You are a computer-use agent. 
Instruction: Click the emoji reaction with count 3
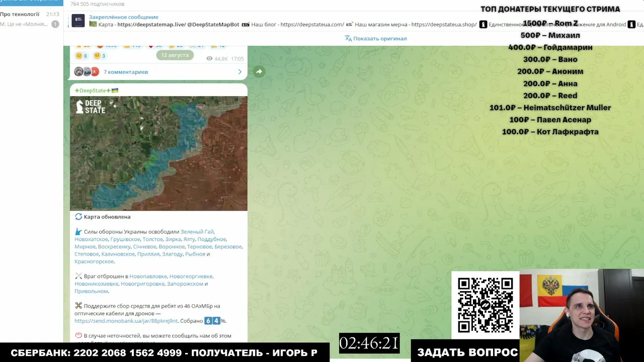pos(99,56)
